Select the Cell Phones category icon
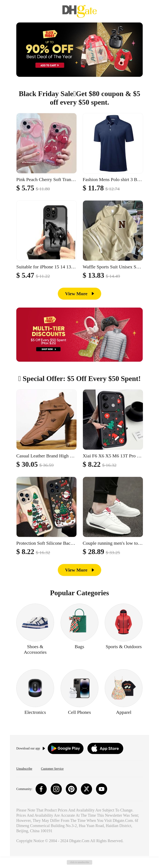159x868 pixels. pyautogui.click(x=79, y=688)
